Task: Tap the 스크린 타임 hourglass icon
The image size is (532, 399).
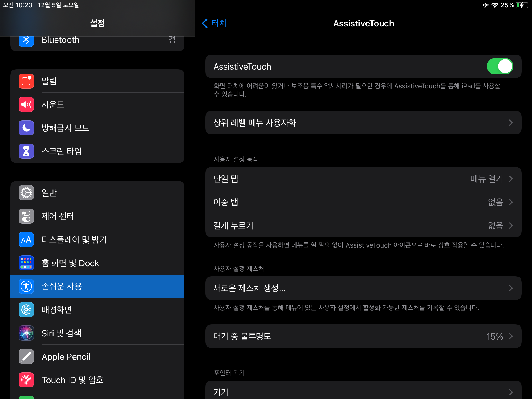Action: (x=26, y=151)
